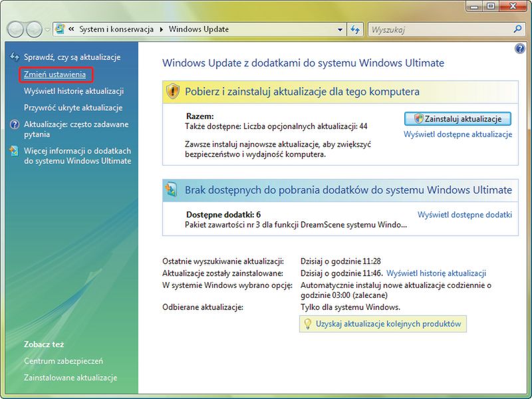Viewport: 532px width, 399px height.
Task: Click Liczba opcjonalnych aktualizacji: 44 text
Action: 305,126
